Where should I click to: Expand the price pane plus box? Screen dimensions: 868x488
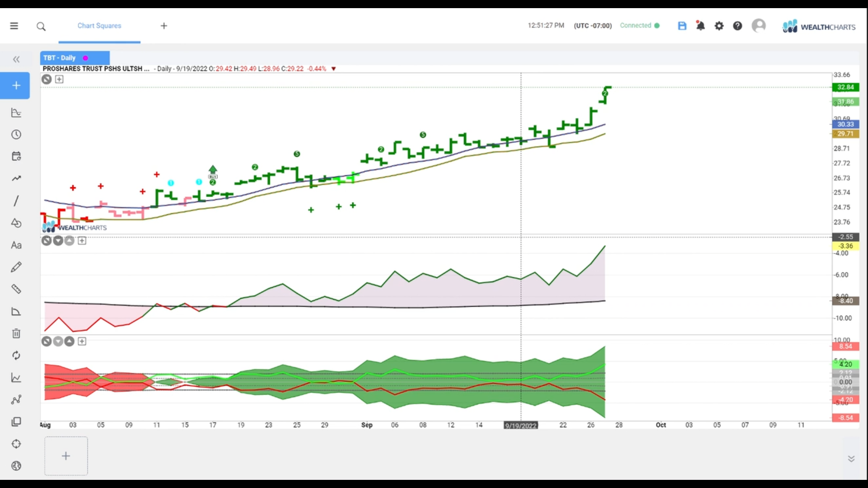(59, 80)
